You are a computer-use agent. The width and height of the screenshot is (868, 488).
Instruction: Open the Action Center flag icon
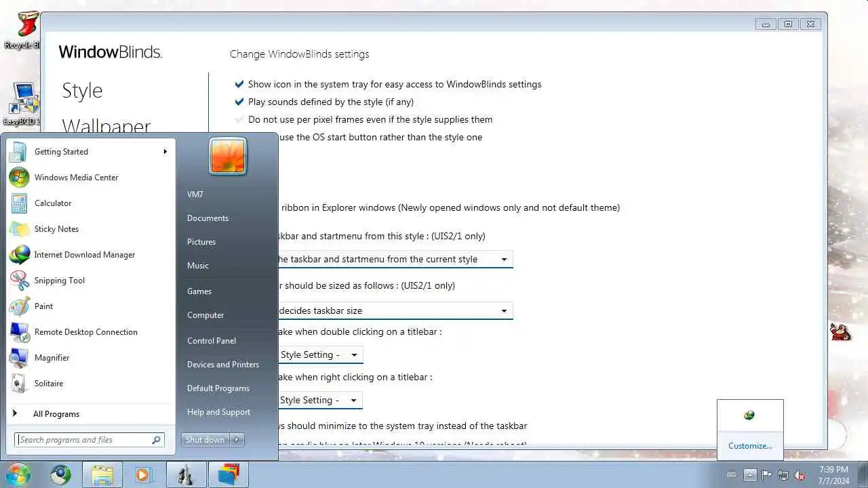[x=767, y=475]
